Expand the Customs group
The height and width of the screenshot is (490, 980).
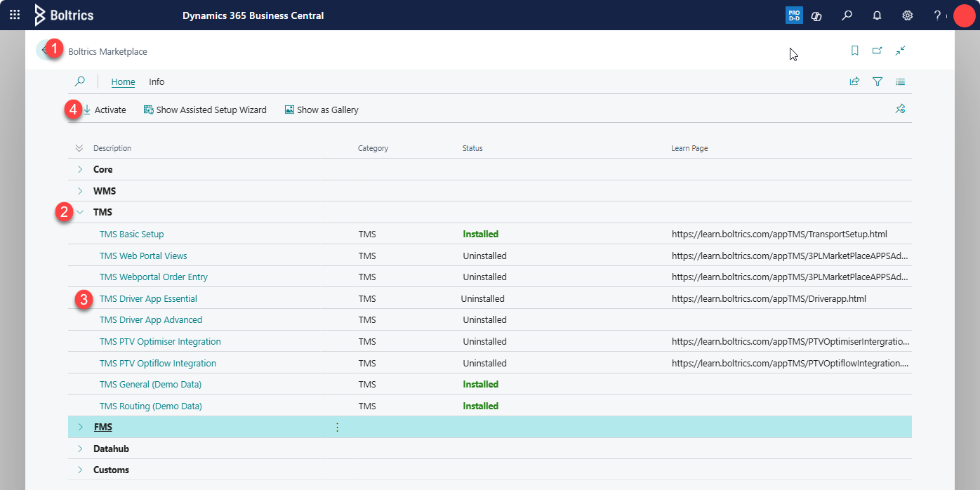80,470
